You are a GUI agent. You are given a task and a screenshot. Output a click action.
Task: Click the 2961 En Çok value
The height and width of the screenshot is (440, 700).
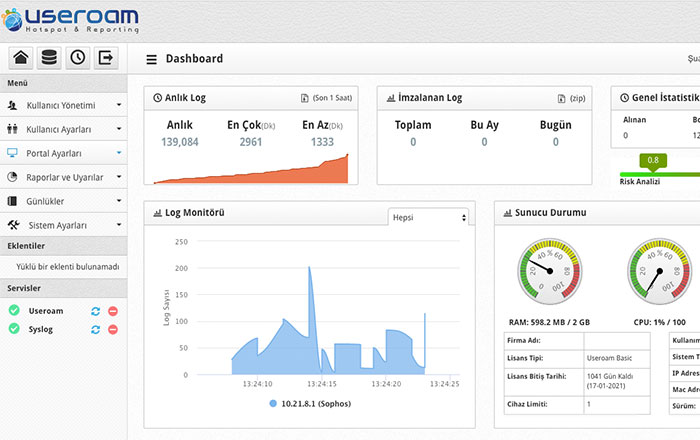click(x=251, y=142)
